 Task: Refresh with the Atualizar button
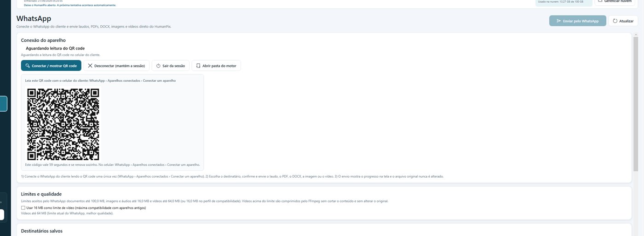623,21
